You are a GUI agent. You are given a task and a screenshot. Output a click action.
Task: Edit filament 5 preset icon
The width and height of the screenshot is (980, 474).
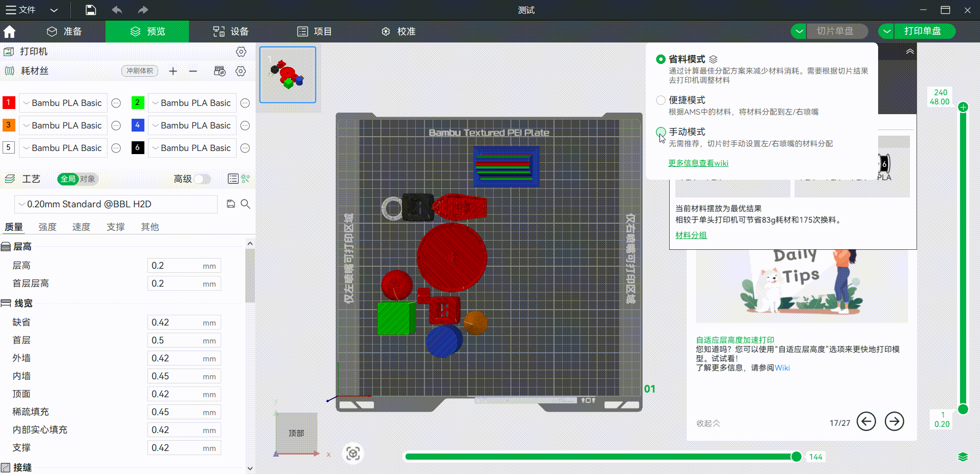(116, 148)
